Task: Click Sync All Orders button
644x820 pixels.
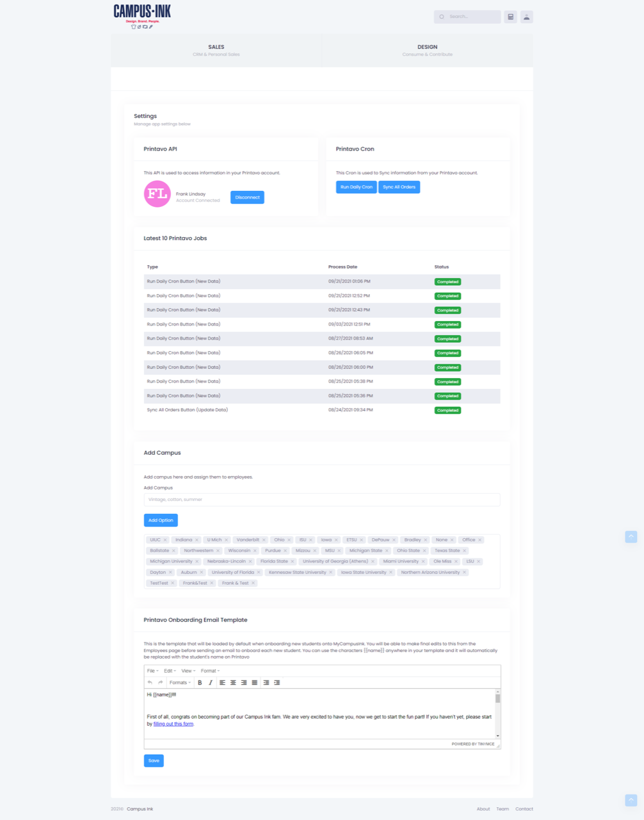Action: [x=399, y=187]
